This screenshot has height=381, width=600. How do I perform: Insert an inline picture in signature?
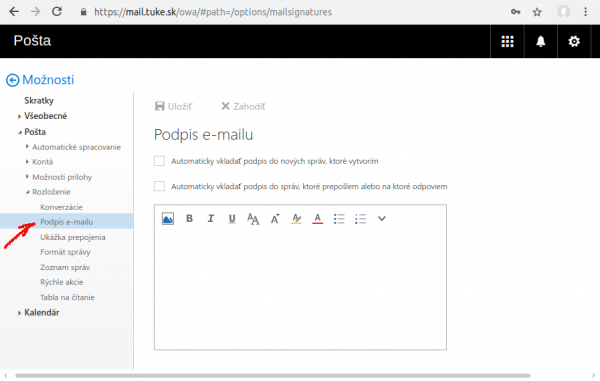[168, 219]
